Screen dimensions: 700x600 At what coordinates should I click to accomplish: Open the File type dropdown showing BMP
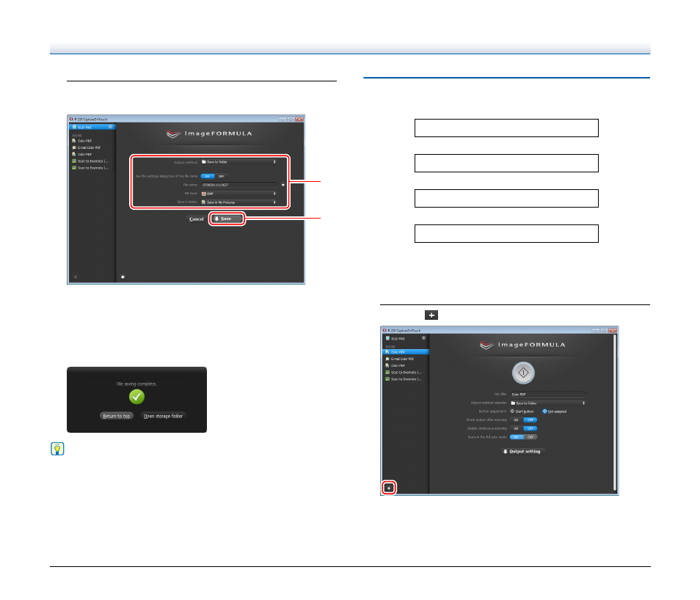click(x=239, y=194)
